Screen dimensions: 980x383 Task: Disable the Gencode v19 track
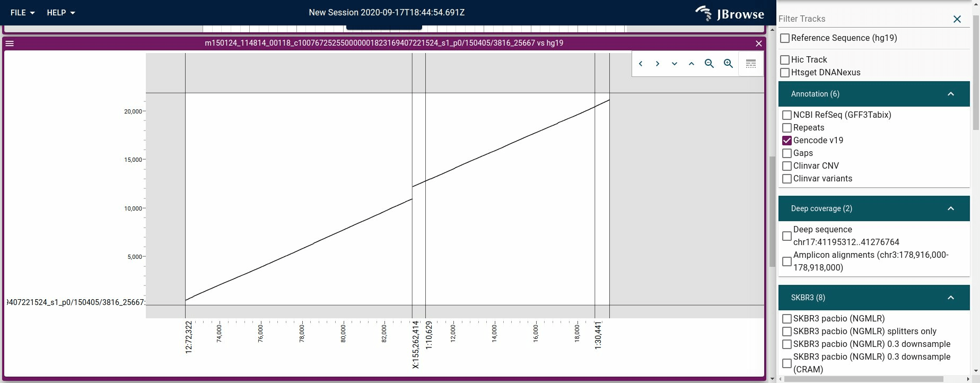(x=787, y=141)
